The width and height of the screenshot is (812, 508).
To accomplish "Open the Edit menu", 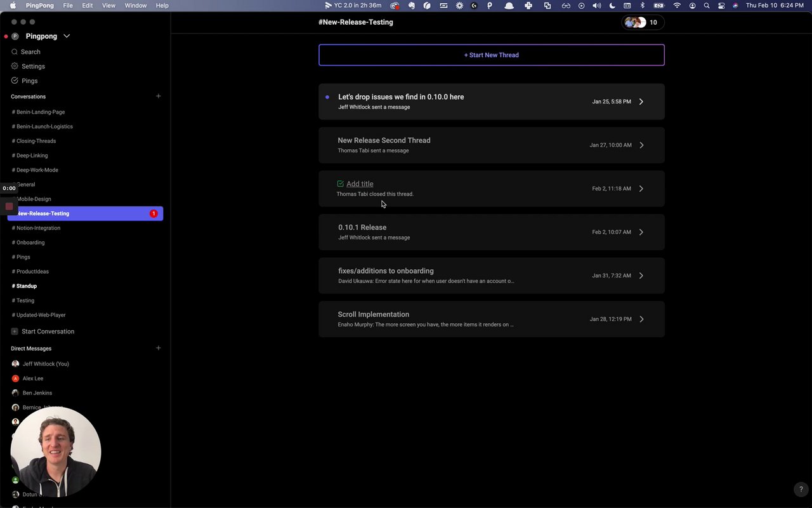I will coord(88,6).
